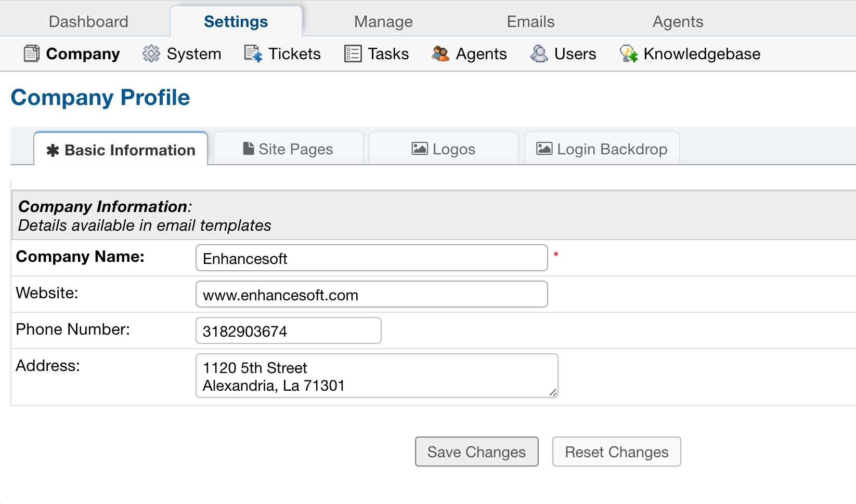856x504 pixels.
Task: Click into the Website input field
Action: [x=371, y=295]
